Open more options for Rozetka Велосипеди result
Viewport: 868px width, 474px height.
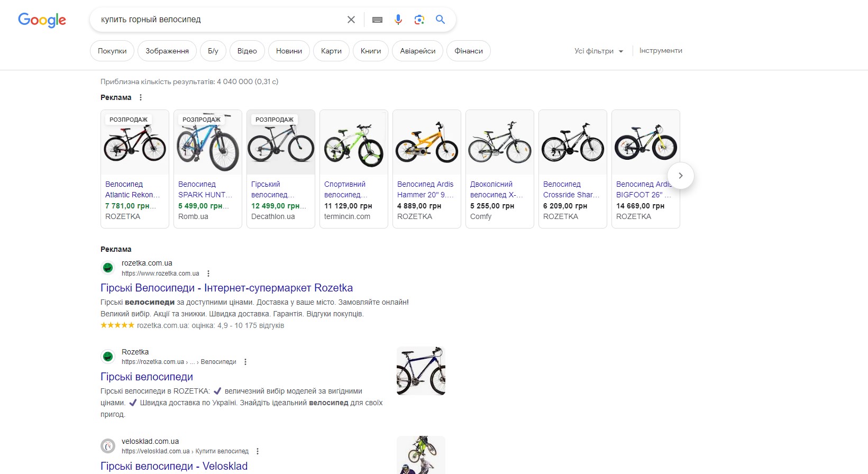coord(245,362)
